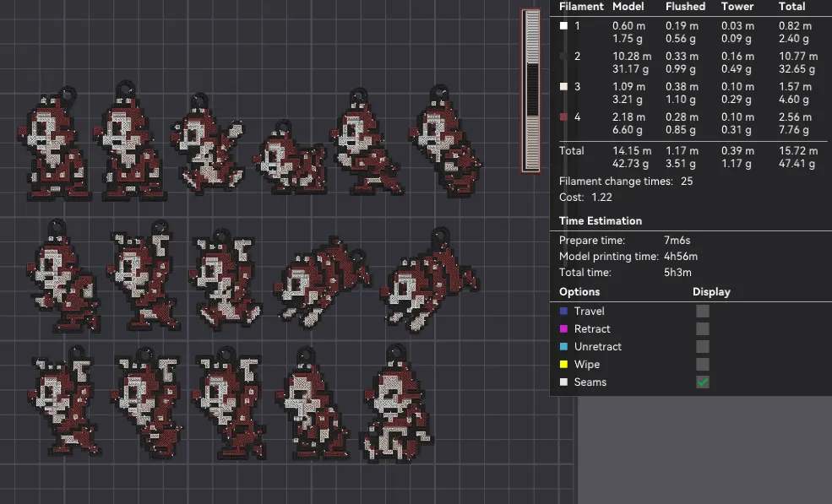The height and width of the screenshot is (504, 832).
Task: Click the Total column header
Action: (791, 7)
